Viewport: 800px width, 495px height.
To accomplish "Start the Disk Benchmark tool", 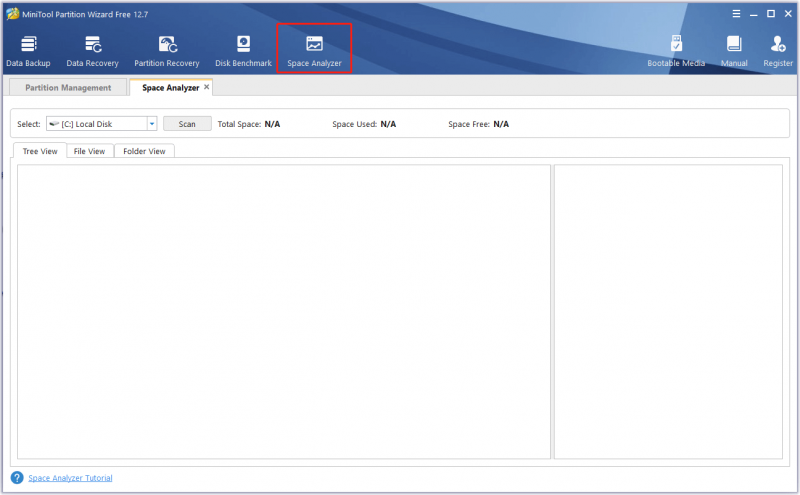I will pyautogui.click(x=243, y=51).
